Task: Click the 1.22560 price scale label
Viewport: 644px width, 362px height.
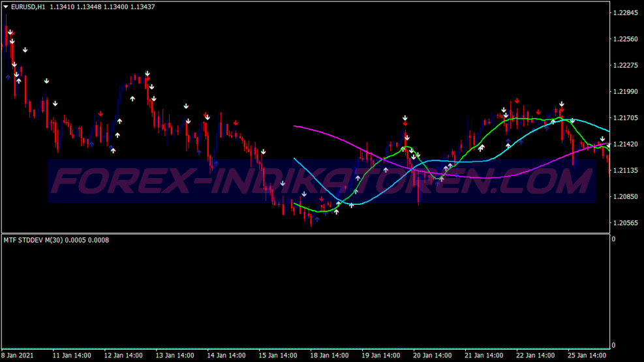Action: click(626, 39)
